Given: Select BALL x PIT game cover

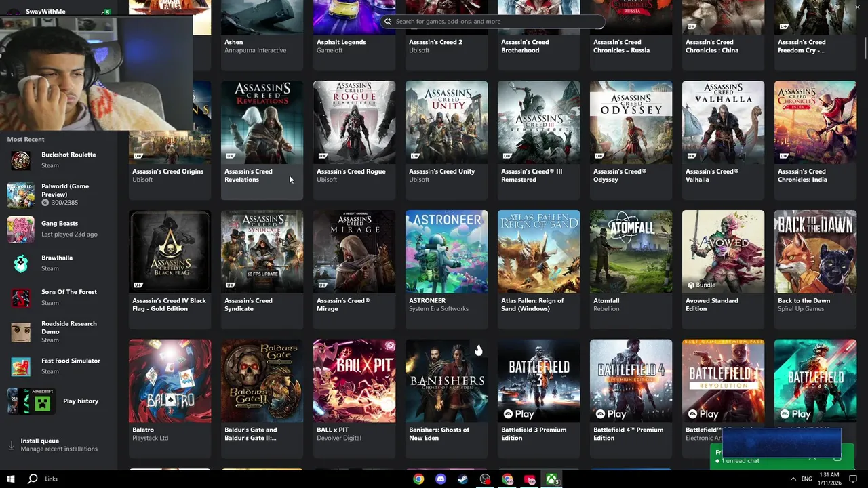Looking at the screenshot, I should tap(354, 381).
